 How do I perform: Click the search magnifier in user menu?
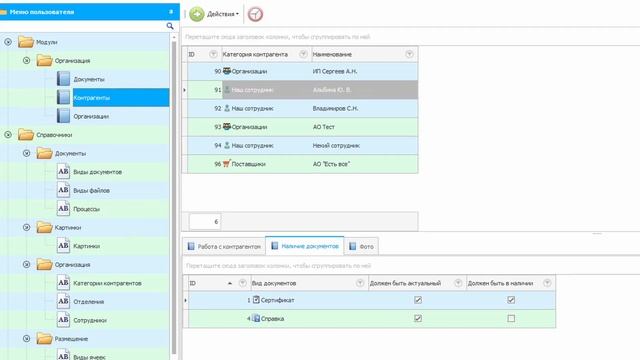point(170,26)
